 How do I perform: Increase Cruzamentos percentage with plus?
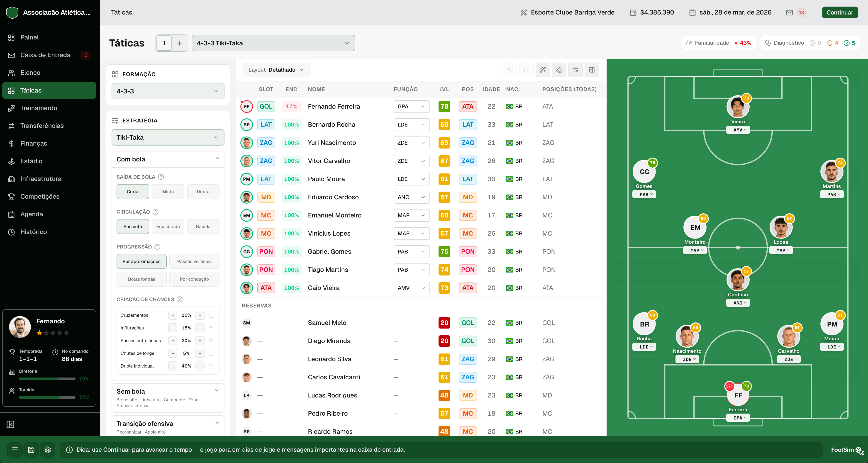(200, 315)
